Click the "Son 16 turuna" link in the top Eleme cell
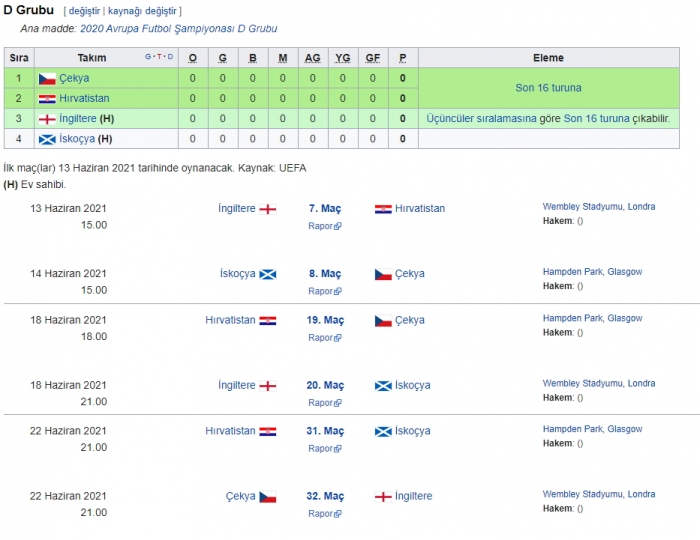The image size is (700, 540). click(548, 88)
